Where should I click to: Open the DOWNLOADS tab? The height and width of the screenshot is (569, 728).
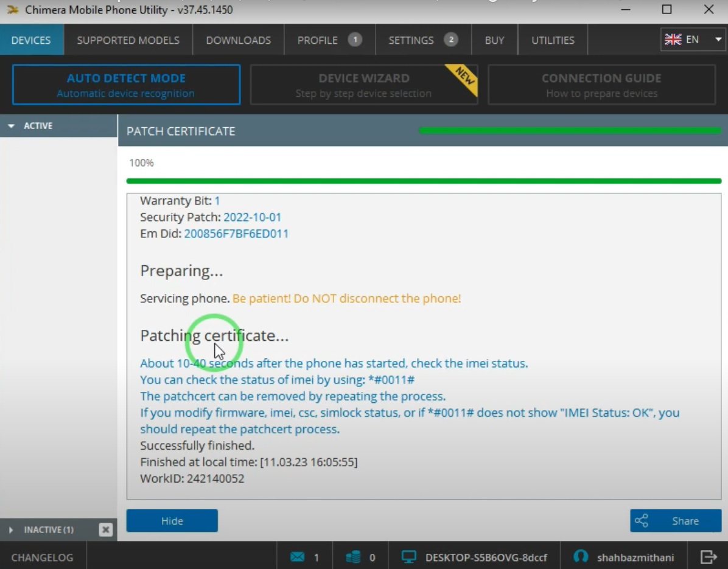238,40
